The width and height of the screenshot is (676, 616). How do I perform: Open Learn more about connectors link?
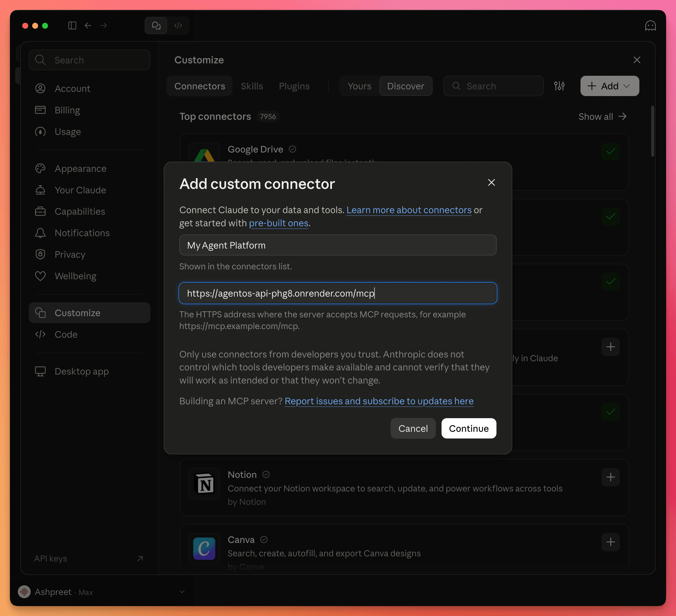click(409, 210)
